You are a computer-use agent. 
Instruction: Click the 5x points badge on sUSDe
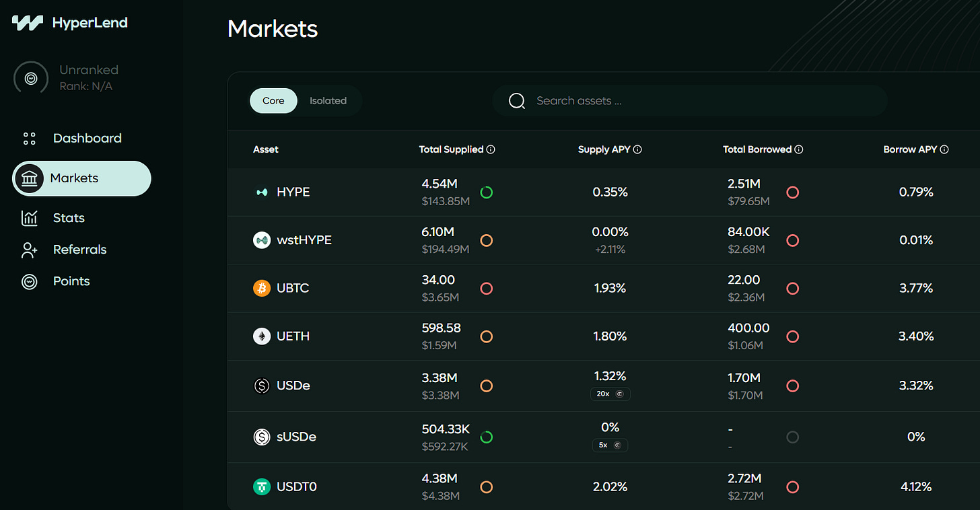pos(610,445)
